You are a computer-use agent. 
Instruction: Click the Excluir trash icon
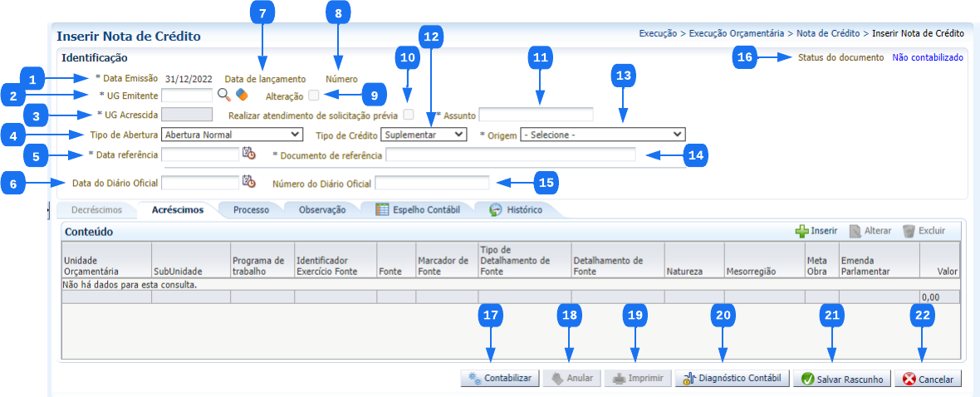[909, 231]
